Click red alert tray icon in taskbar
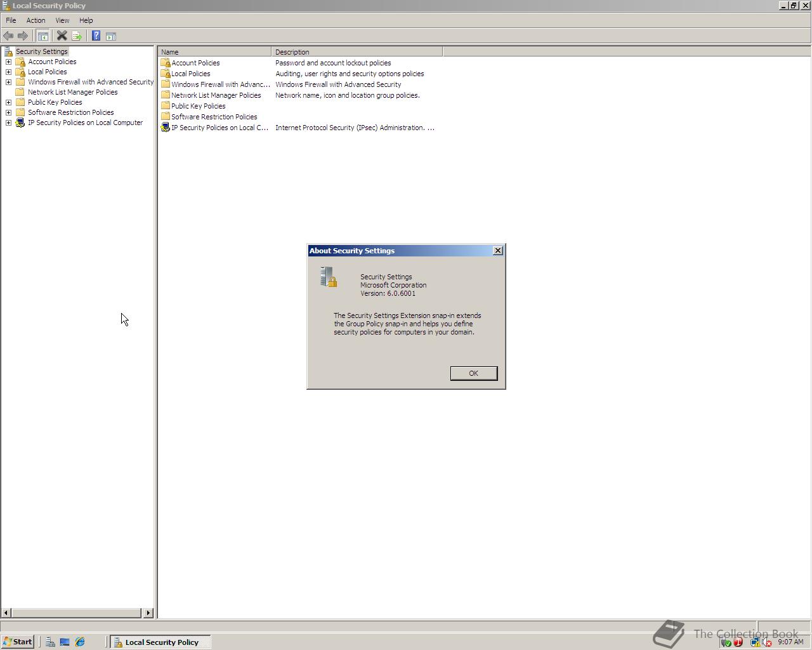The height and width of the screenshot is (650, 812). [738, 642]
